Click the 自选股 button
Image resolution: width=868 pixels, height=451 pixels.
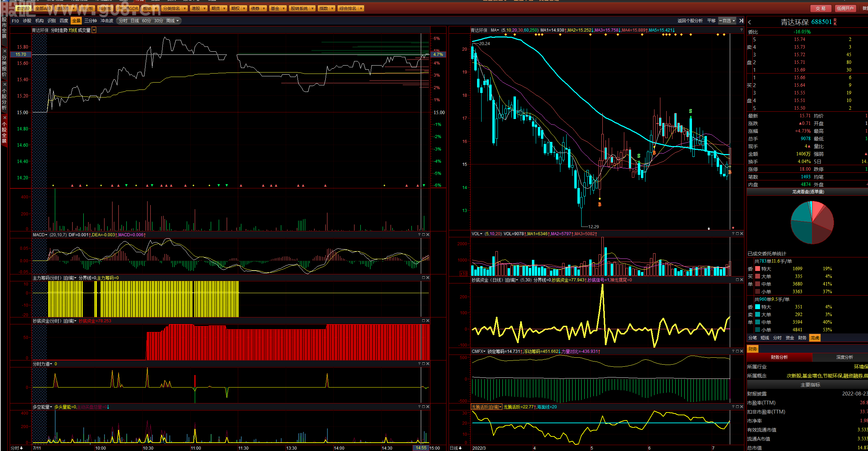pyautogui.click(x=23, y=8)
